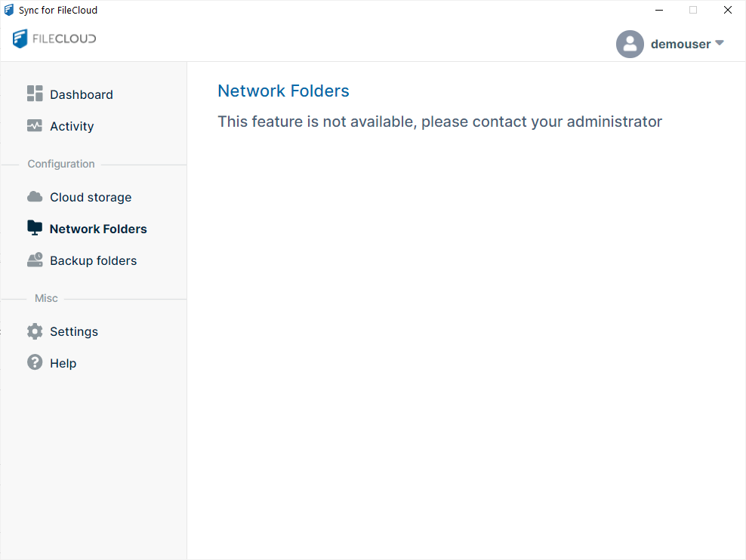Screen dimensions: 746x560
Task: Click the Sync for FileCloud title bar icon
Action: 9,10
